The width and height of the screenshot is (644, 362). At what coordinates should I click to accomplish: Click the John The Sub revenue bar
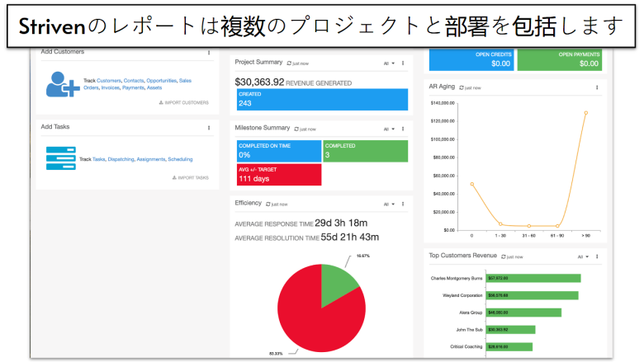[511, 330]
